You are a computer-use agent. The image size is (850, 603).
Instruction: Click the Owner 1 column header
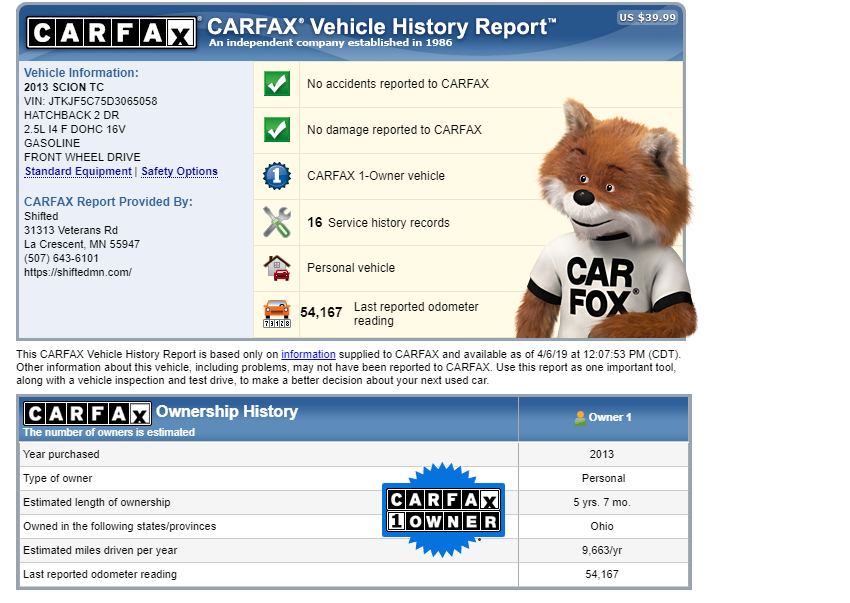[603, 418]
